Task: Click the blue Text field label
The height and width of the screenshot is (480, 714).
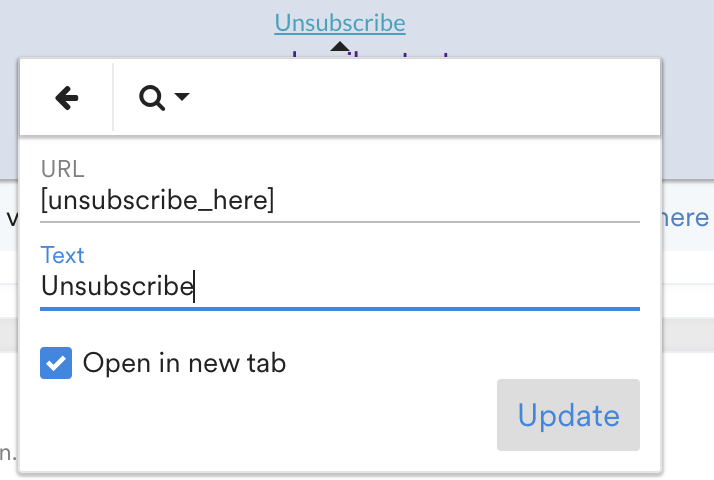Action: (62, 256)
